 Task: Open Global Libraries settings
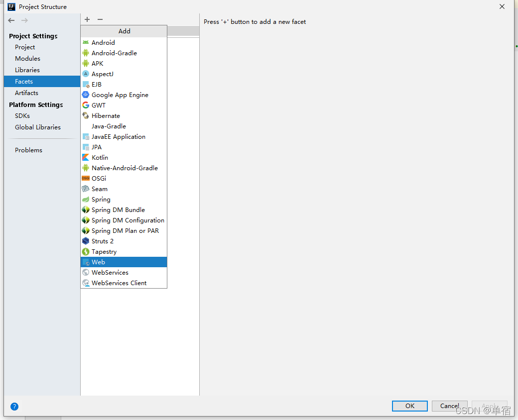pyautogui.click(x=42, y=127)
